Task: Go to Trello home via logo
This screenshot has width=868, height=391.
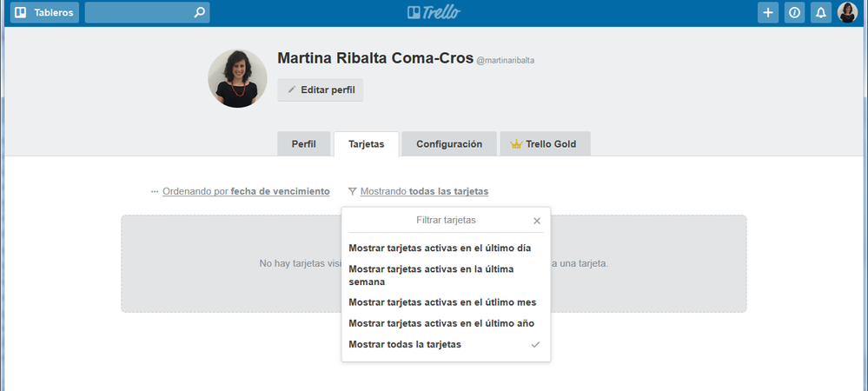Action: [x=434, y=12]
